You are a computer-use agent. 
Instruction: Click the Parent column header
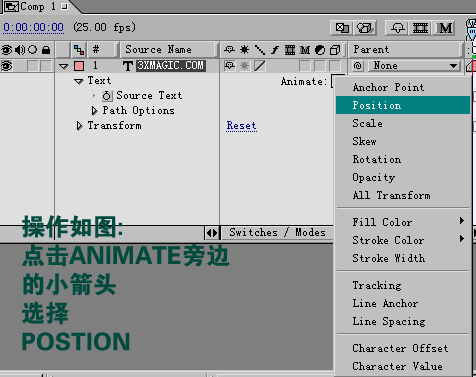pyautogui.click(x=405, y=50)
